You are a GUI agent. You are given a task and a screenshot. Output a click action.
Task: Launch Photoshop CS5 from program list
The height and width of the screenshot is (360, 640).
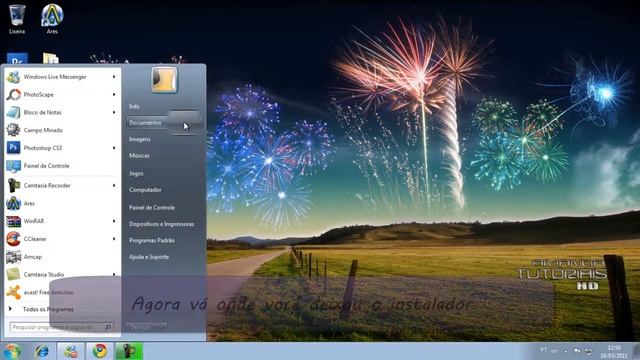(x=62, y=148)
